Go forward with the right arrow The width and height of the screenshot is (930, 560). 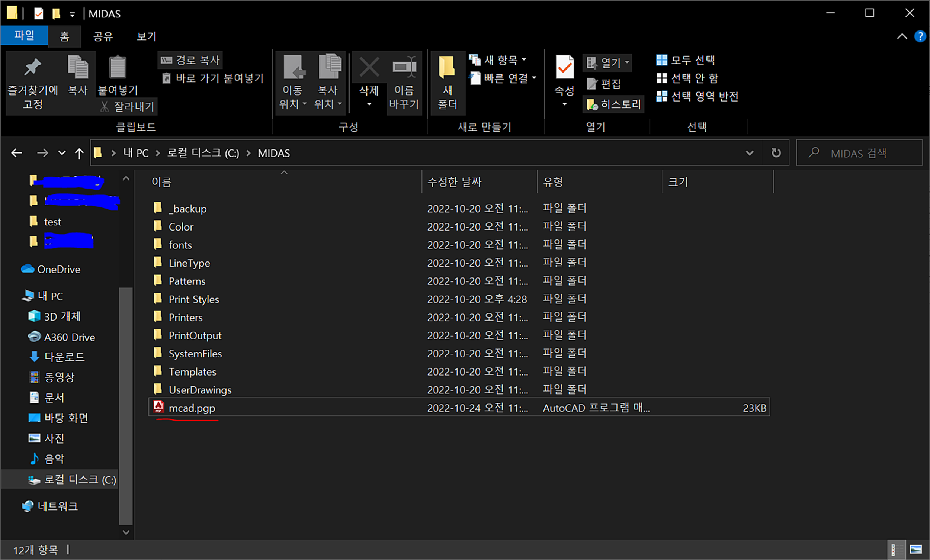[x=42, y=153]
